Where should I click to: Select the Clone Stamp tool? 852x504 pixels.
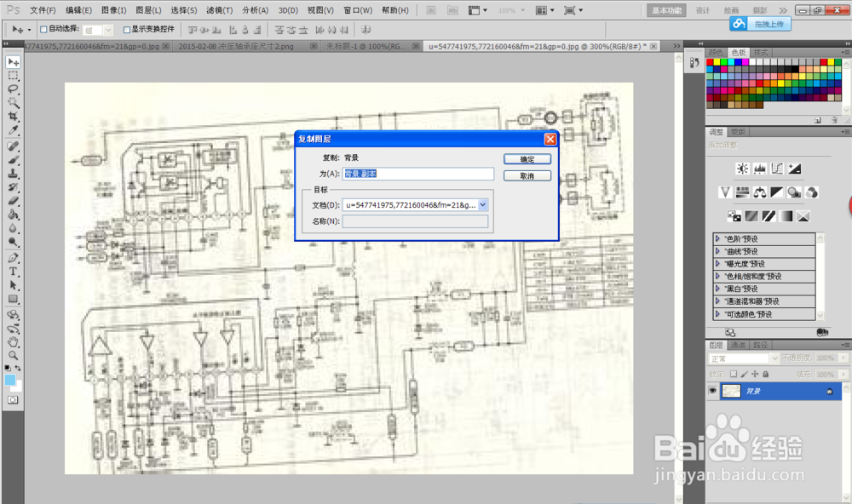tap(13, 174)
